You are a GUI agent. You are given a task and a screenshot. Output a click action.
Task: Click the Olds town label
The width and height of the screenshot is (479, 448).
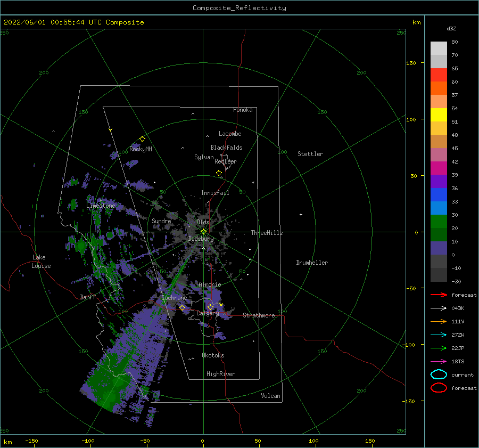click(x=203, y=222)
